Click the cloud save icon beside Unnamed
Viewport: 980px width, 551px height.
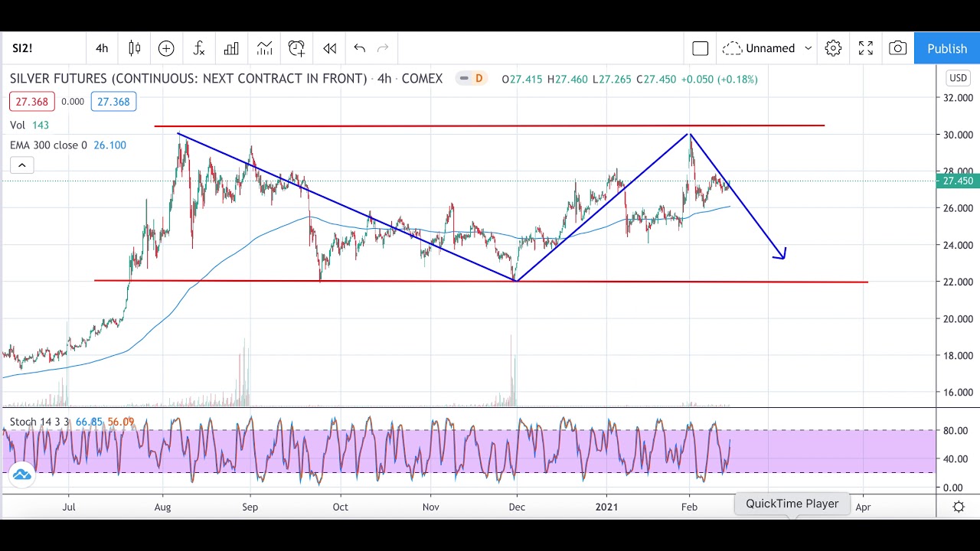(x=732, y=48)
